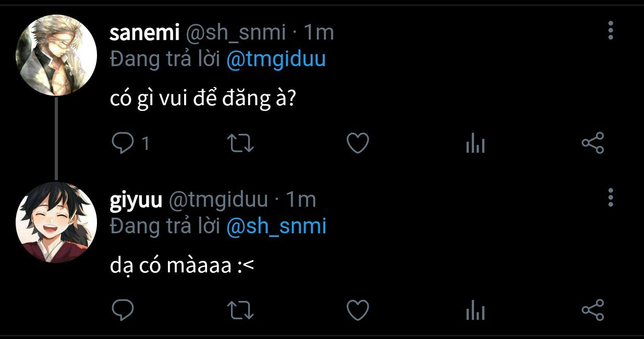The width and height of the screenshot is (644, 339).
Task: Open the sanemi display name
Action: click(144, 33)
